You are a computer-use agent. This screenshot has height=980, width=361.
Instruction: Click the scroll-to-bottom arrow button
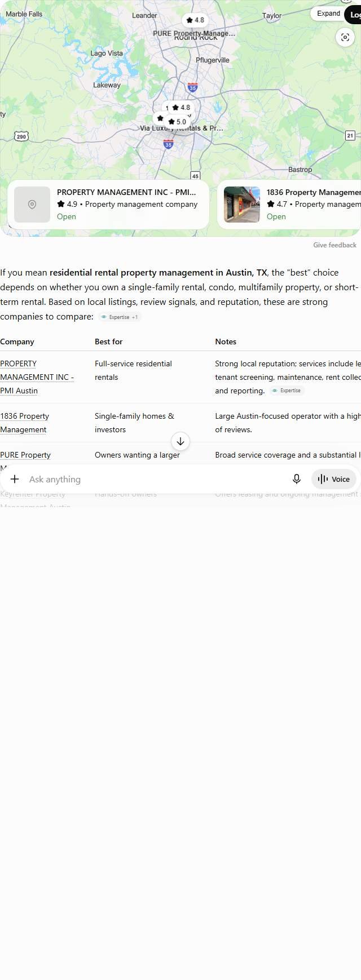click(180, 441)
